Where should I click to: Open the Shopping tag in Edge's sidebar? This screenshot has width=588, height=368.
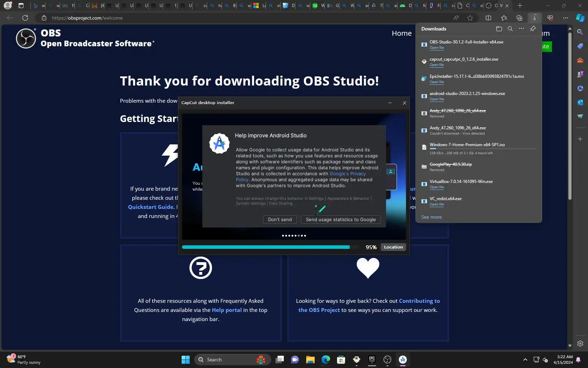tap(580, 46)
